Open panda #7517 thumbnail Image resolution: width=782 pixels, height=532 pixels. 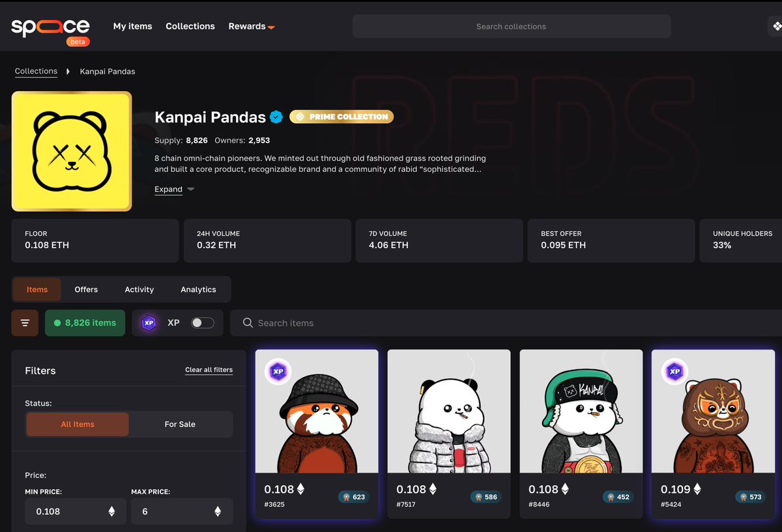449,411
